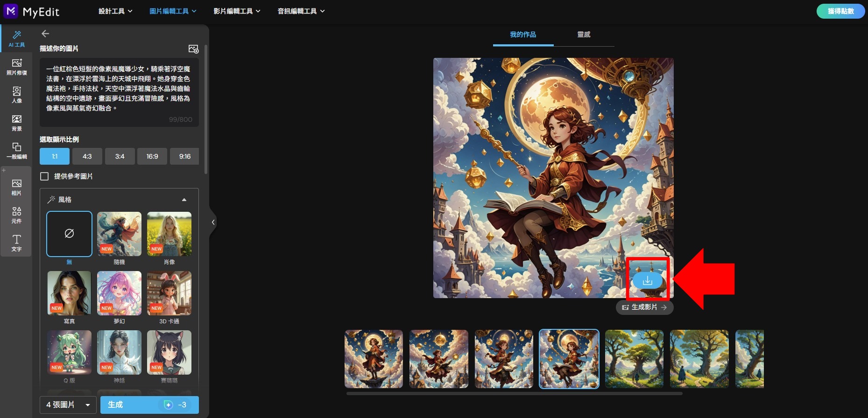Select the 夢幻 style thumbnail
This screenshot has height=418, width=868.
pyautogui.click(x=119, y=293)
